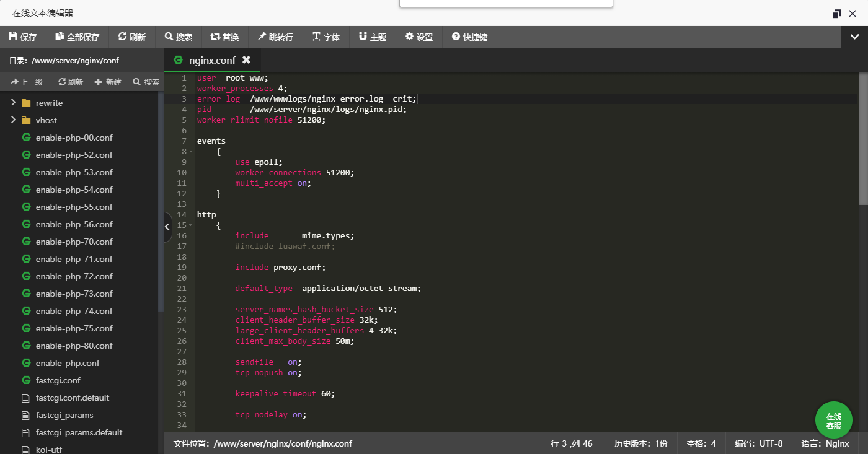868x454 pixels.
Task: Change indentation via 空格: 4
Action: (x=701, y=443)
